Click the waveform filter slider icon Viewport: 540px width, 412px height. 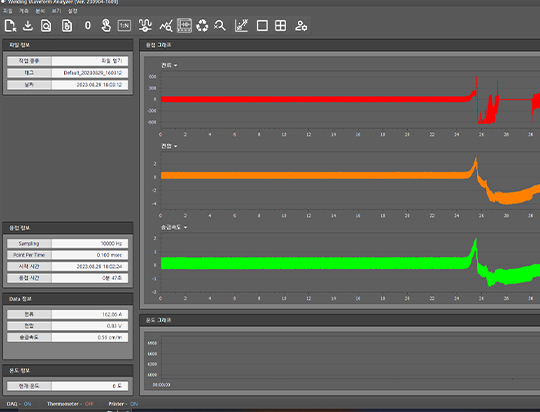[x=145, y=26]
